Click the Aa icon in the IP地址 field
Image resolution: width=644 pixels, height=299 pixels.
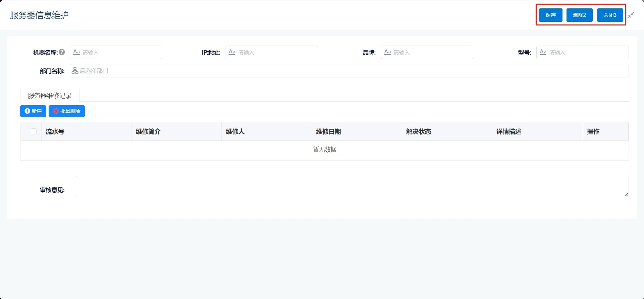click(x=232, y=52)
